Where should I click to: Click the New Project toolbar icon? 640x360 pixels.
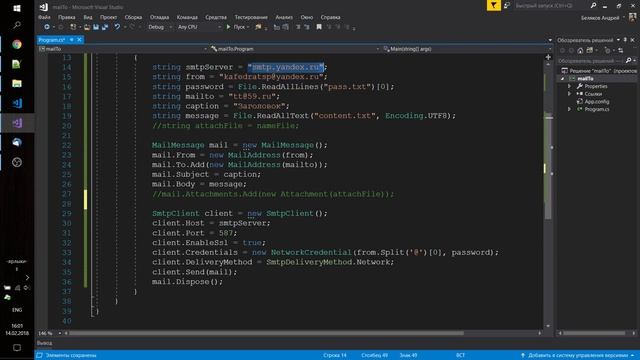point(73,27)
